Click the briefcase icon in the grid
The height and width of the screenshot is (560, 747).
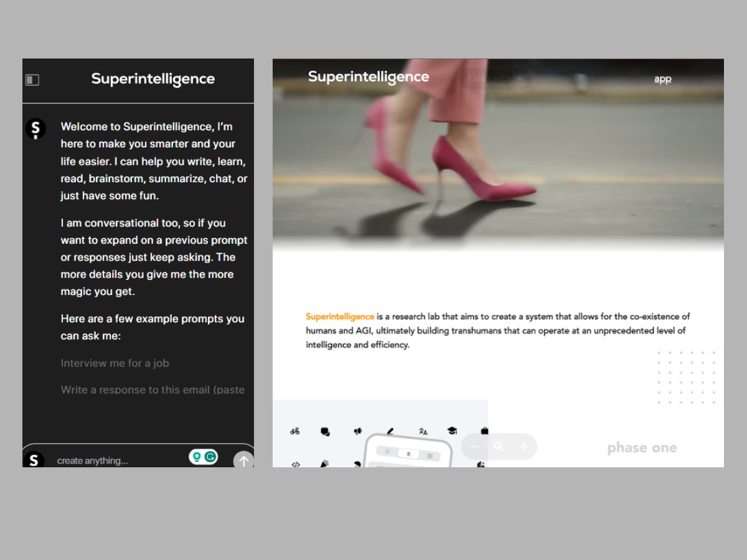(x=484, y=431)
